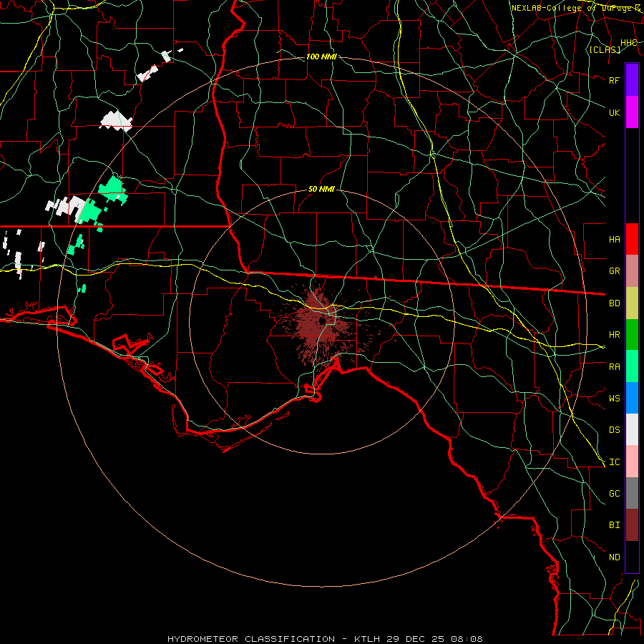Click the "BI" legend label
This screenshot has height=644, width=644.
(615, 525)
